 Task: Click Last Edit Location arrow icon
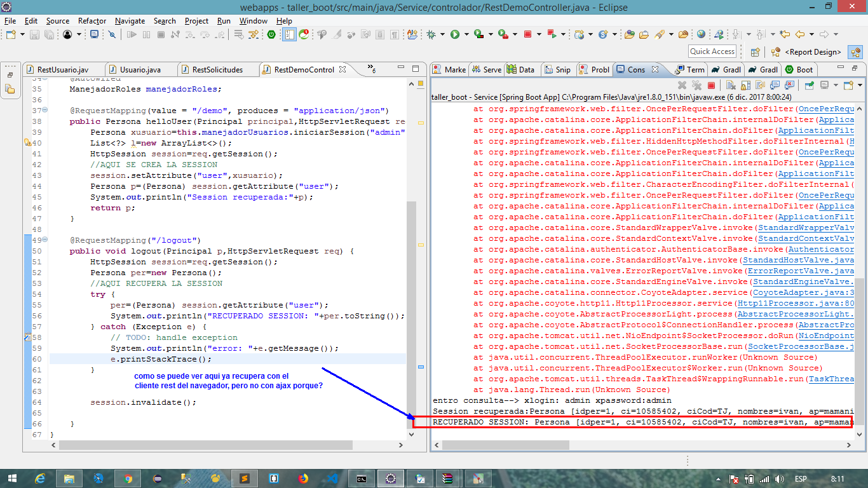tap(784, 34)
